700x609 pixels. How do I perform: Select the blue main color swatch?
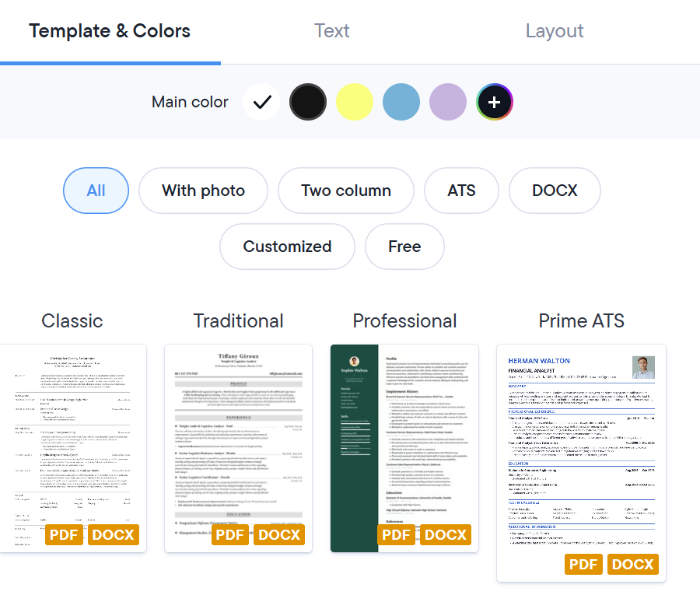(x=401, y=102)
